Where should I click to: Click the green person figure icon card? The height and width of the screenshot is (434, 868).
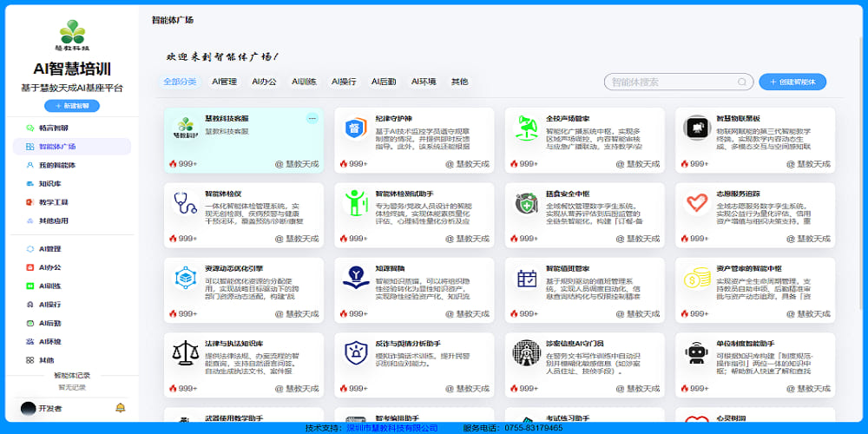414,214
